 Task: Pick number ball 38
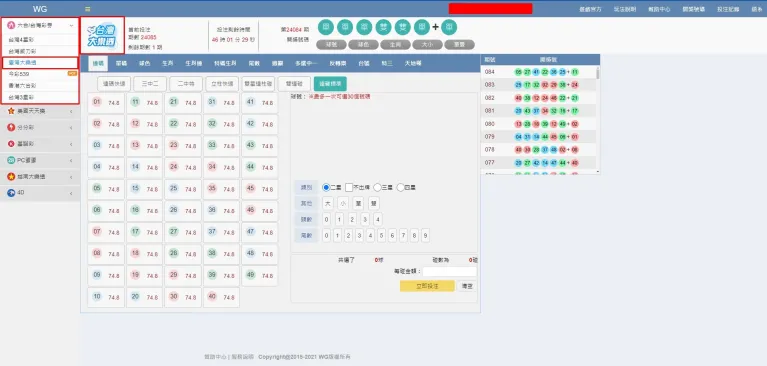(x=212, y=253)
